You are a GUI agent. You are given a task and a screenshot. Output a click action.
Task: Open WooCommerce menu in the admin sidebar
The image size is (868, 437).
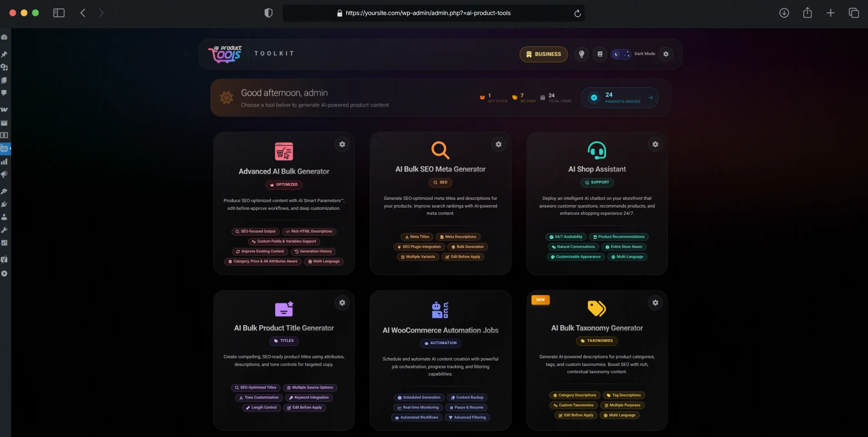[x=5, y=110]
